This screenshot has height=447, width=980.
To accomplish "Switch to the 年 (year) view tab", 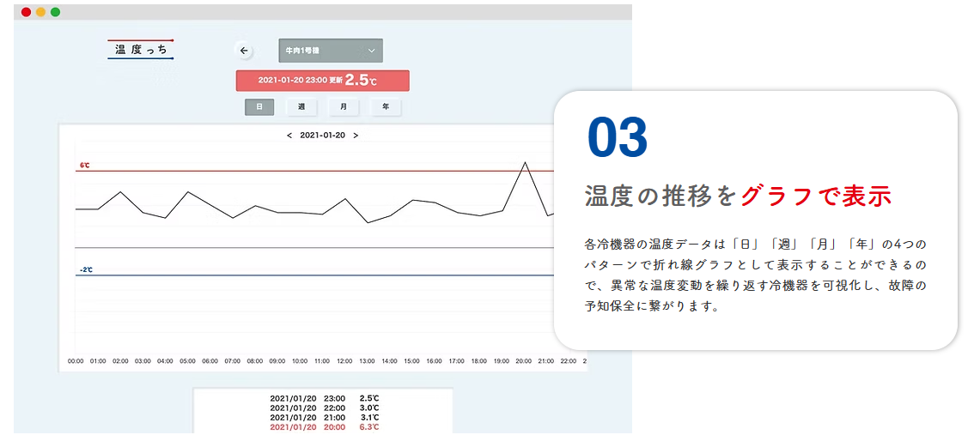I will 386,106.
